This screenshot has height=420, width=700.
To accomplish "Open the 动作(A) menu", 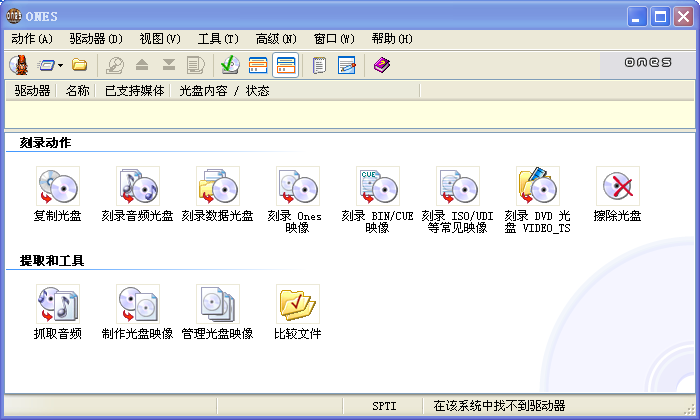I will (31, 39).
